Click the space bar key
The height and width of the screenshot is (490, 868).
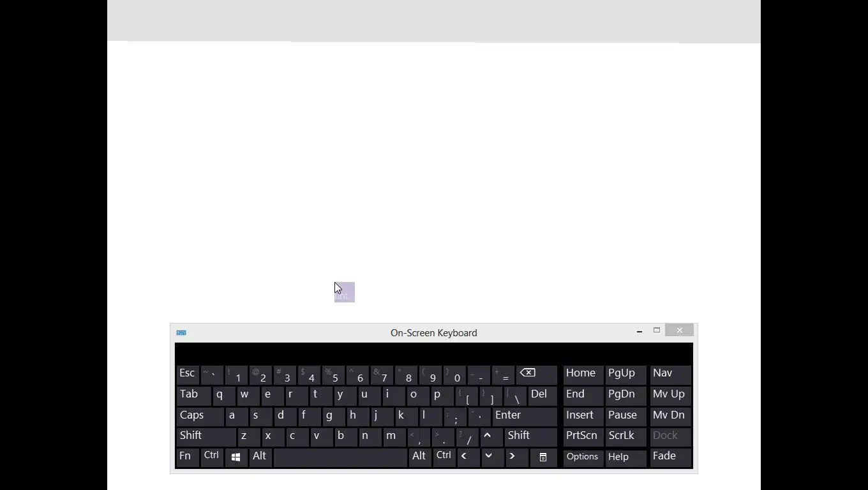click(340, 457)
